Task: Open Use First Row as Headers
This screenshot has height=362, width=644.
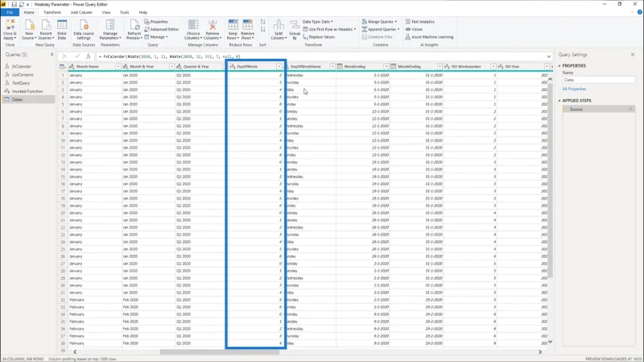Action: (329, 29)
